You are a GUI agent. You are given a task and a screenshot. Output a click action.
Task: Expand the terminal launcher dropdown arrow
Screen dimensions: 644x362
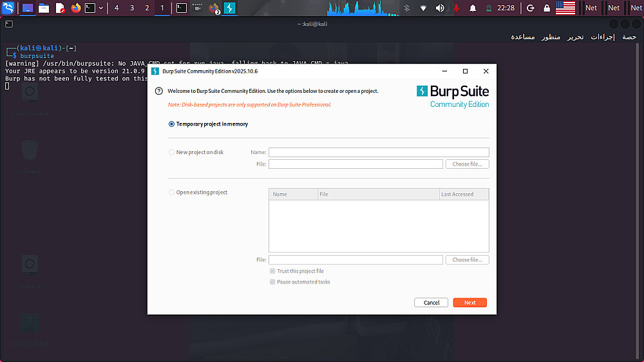100,8
